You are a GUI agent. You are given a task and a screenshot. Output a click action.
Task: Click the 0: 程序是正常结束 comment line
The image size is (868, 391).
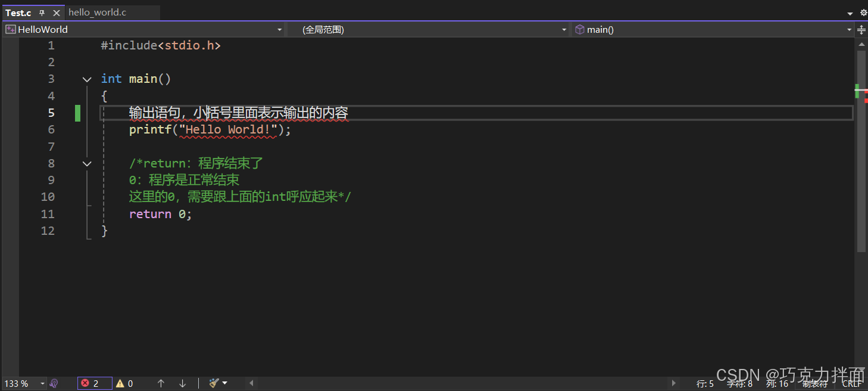coord(184,180)
